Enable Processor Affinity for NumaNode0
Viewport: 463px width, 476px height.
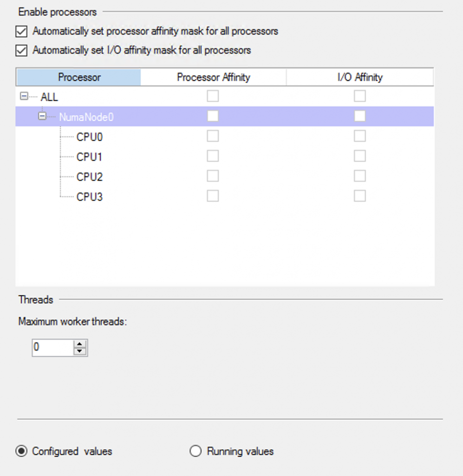213,116
